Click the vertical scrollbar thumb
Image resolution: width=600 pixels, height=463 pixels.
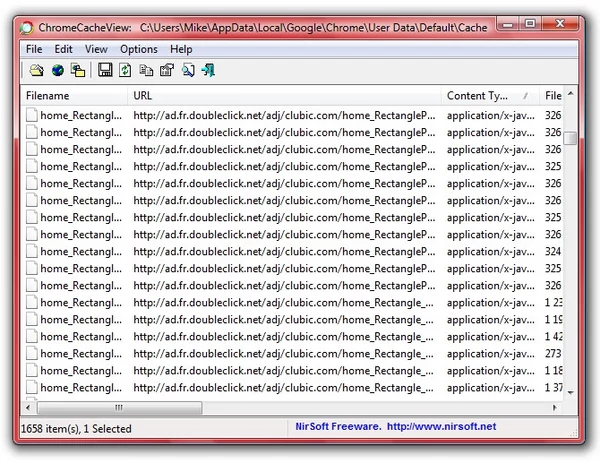click(571, 138)
